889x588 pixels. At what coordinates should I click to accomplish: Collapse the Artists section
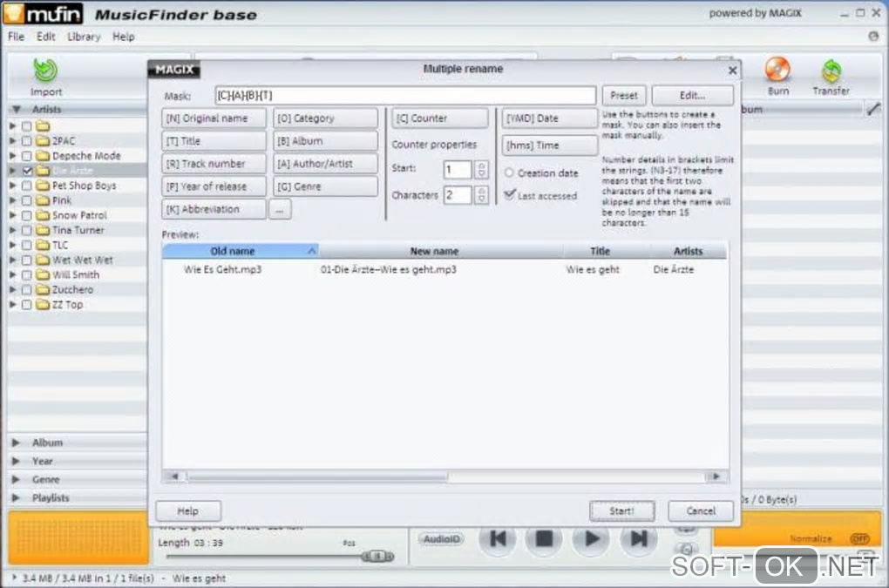click(x=17, y=109)
